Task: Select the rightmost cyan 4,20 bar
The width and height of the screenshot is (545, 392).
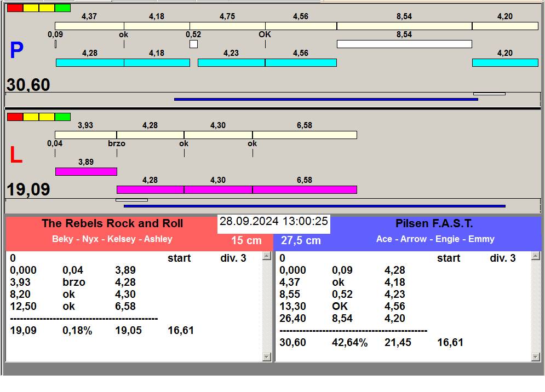Action: click(505, 62)
